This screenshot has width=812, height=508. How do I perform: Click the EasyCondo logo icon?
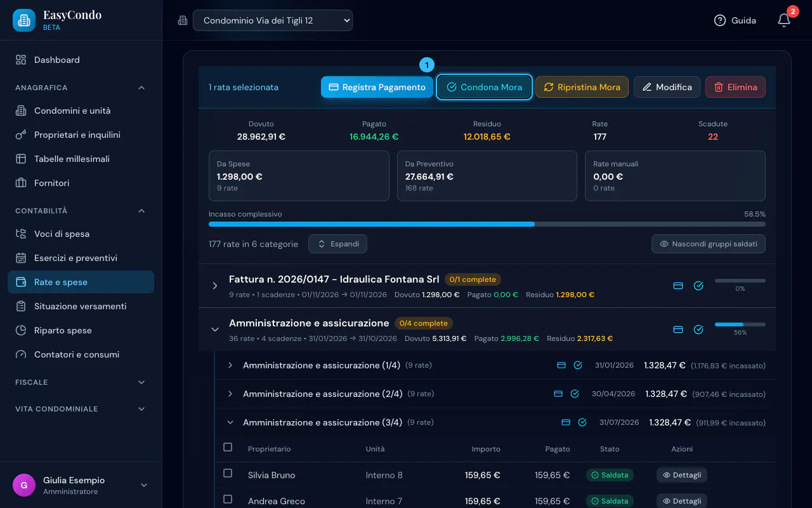click(x=24, y=20)
